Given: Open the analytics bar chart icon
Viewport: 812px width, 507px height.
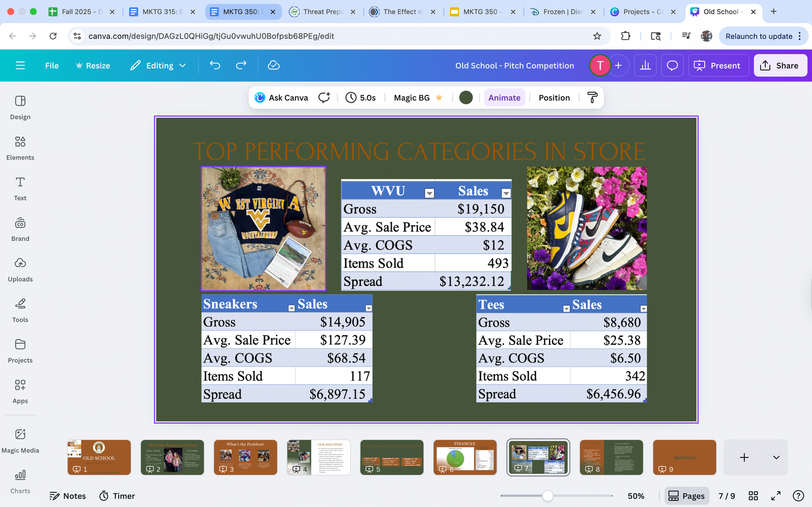Looking at the screenshot, I should 645,66.
